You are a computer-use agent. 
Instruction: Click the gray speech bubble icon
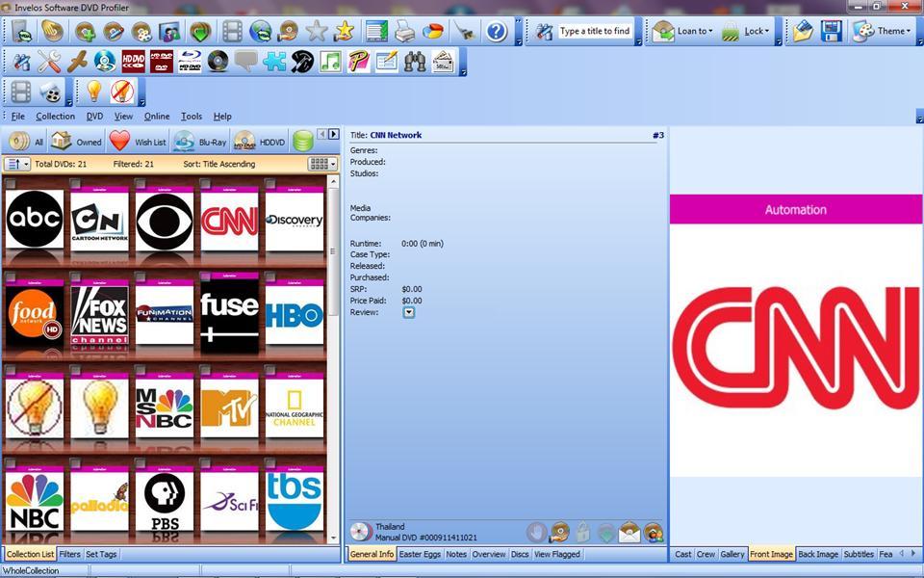[245, 62]
